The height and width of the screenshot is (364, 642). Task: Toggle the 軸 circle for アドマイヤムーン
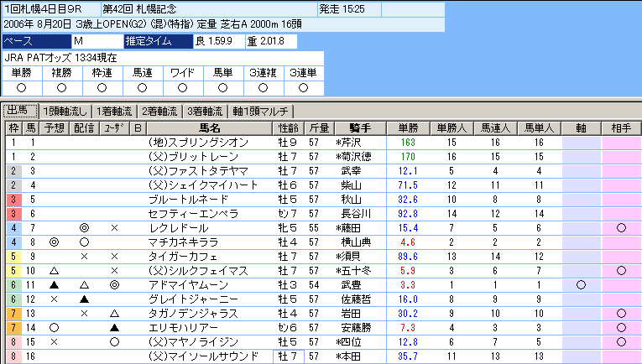point(580,285)
